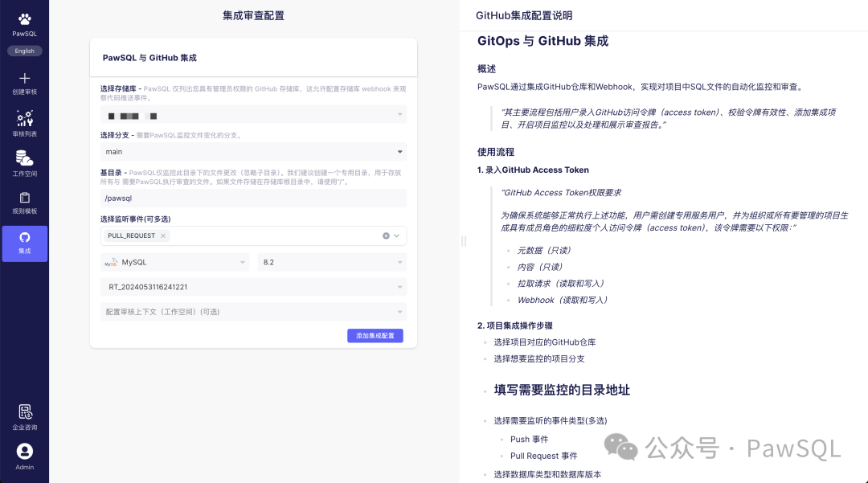
Task: Open the main branch dropdown
Action: [x=253, y=152]
